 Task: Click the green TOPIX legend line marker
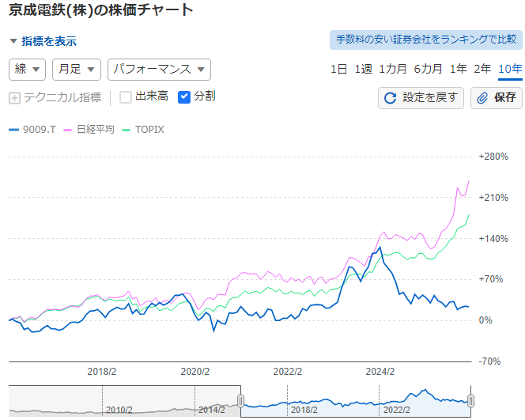pos(125,129)
